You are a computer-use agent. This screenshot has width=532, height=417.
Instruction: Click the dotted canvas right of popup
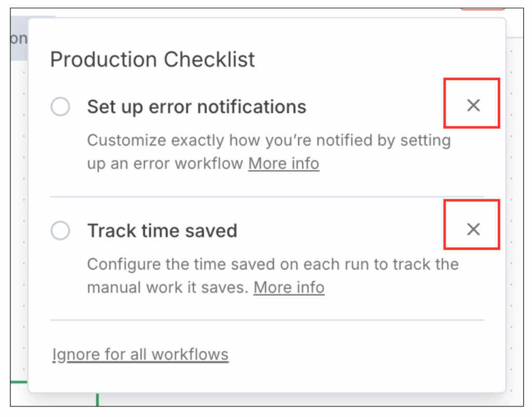click(514, 208)
